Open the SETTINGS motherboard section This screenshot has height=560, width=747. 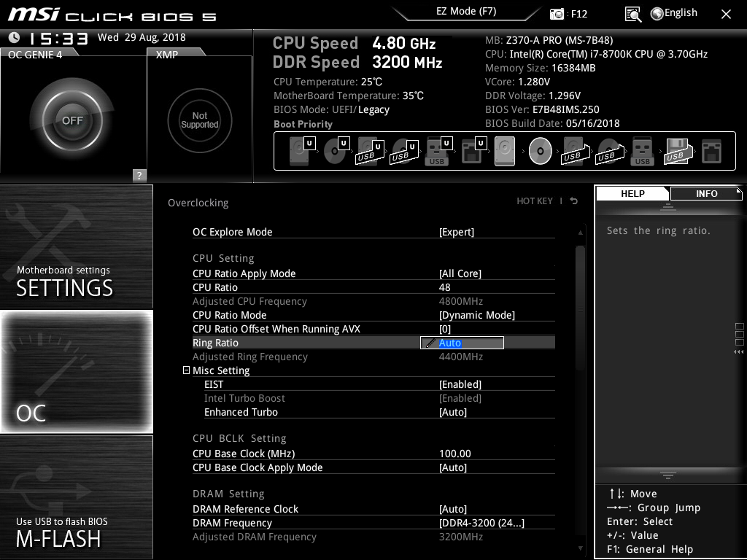[x=76, y=246]
